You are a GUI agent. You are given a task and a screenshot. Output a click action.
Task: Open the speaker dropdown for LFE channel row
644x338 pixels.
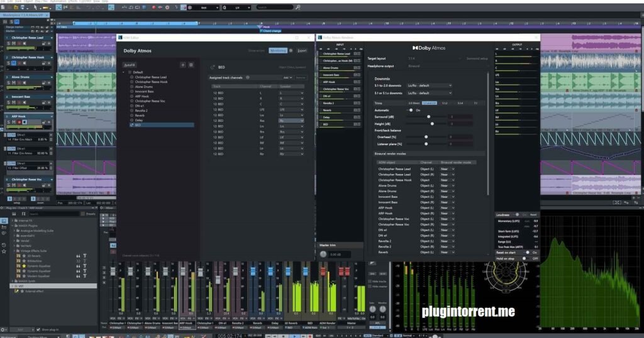pyautogui.click(x=291, y=109)
